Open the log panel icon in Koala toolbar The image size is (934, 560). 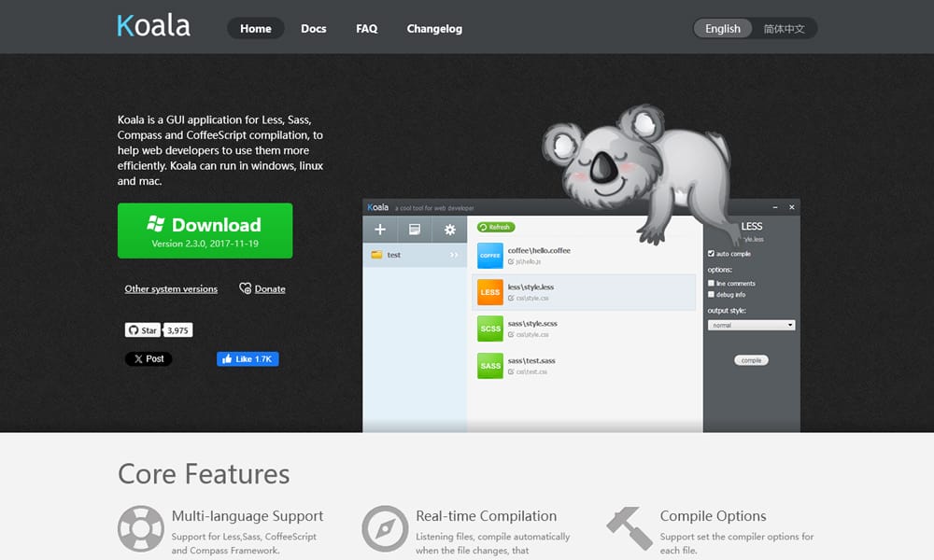point(415,230)
